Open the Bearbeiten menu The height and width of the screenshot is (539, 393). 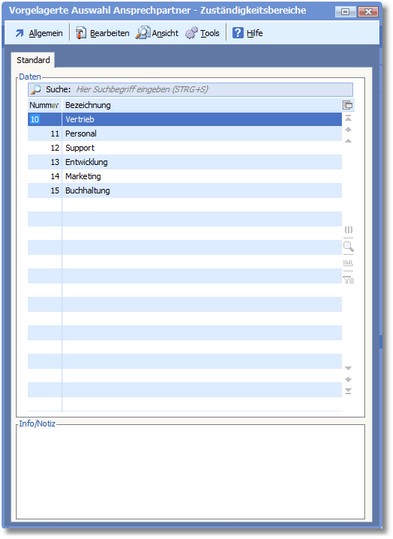point(102,33)
